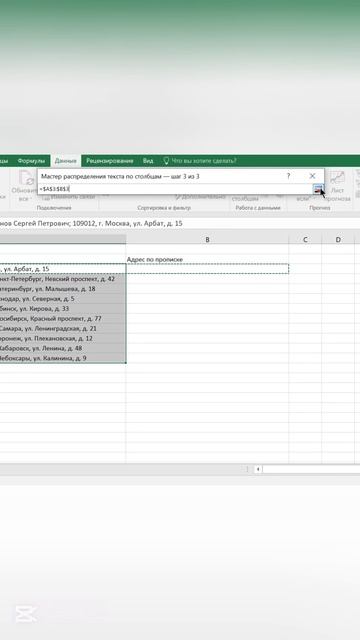This screenshot has height=640, width=360.
Task: Select the cell ending 'ул. Арбат, д. 15'
Action: (x=63, y=269)
